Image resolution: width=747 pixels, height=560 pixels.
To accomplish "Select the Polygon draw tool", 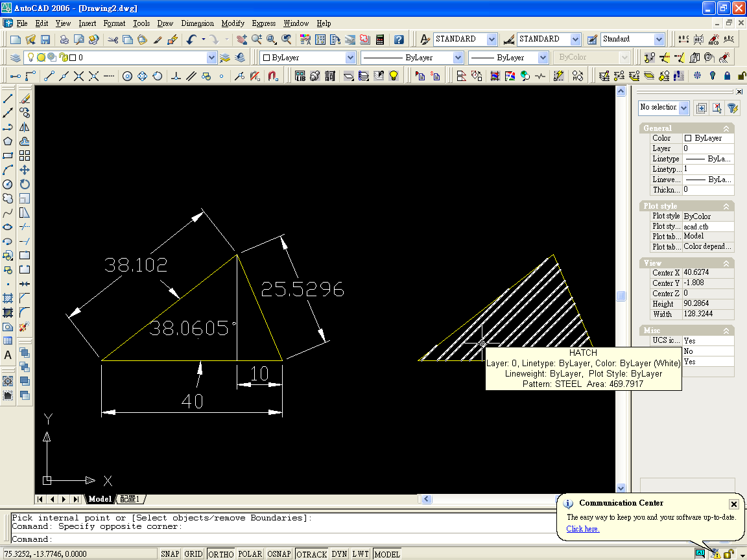I will 8,141.
